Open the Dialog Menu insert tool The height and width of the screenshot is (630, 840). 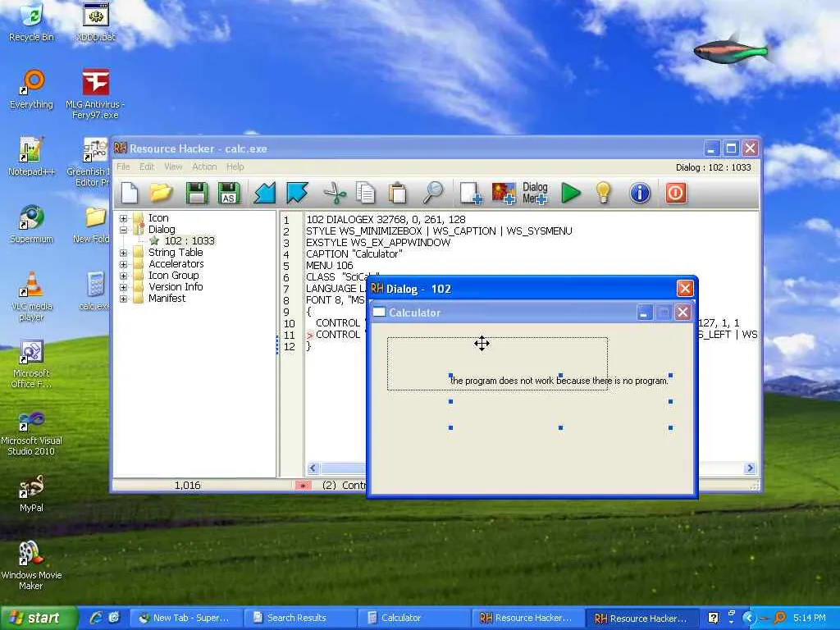pyautogui.click(x=535, y=193)
